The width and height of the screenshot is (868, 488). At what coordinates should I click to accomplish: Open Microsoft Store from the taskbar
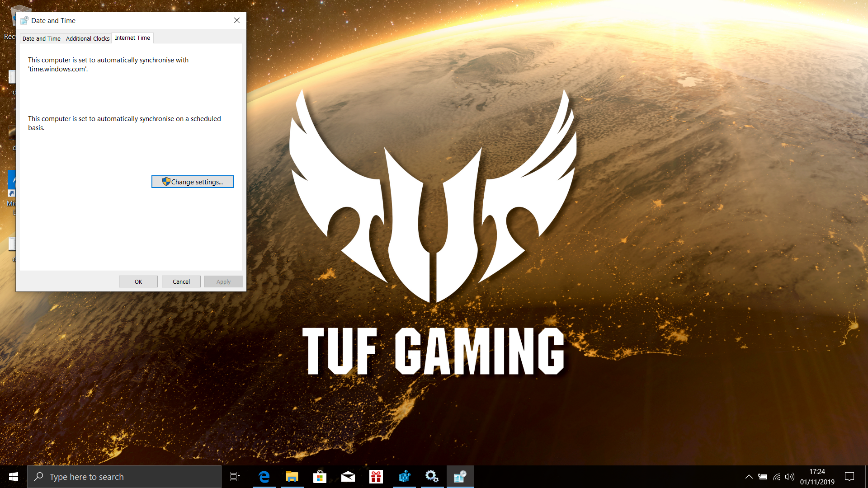tap(320, 477)
